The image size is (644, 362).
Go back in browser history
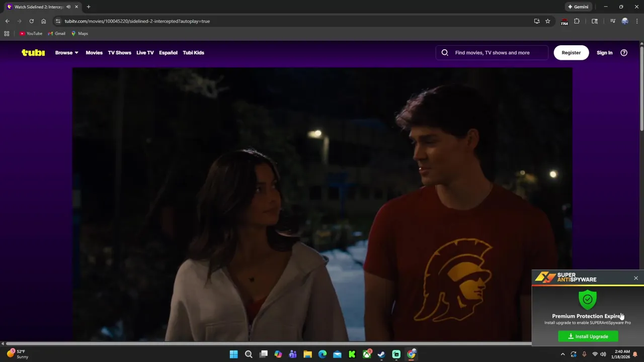click(x=8, y=21)
